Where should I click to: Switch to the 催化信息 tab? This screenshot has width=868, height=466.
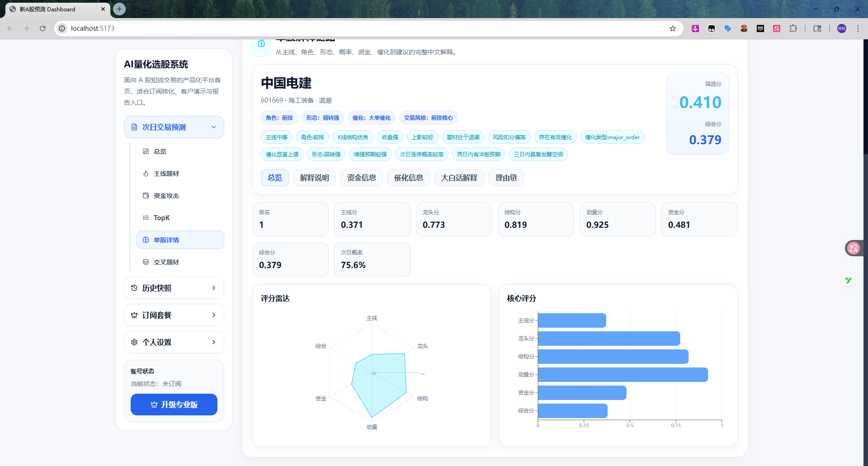pyautogui.click(x=409, y=178)
